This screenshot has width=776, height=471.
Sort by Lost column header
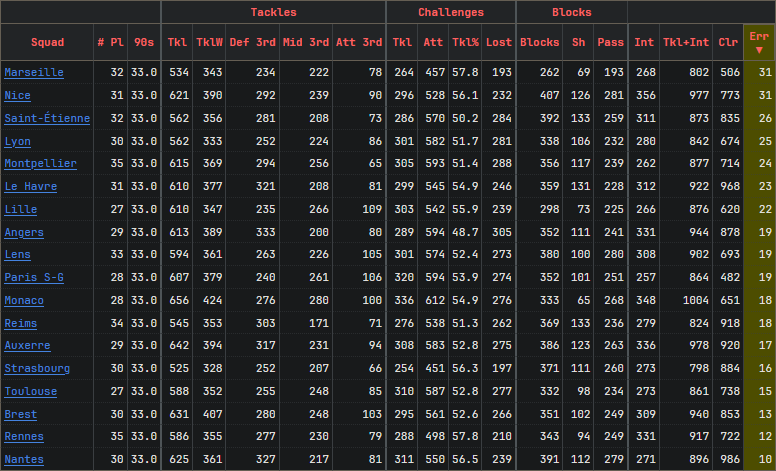pyautogui.click(x=499, y=43)
